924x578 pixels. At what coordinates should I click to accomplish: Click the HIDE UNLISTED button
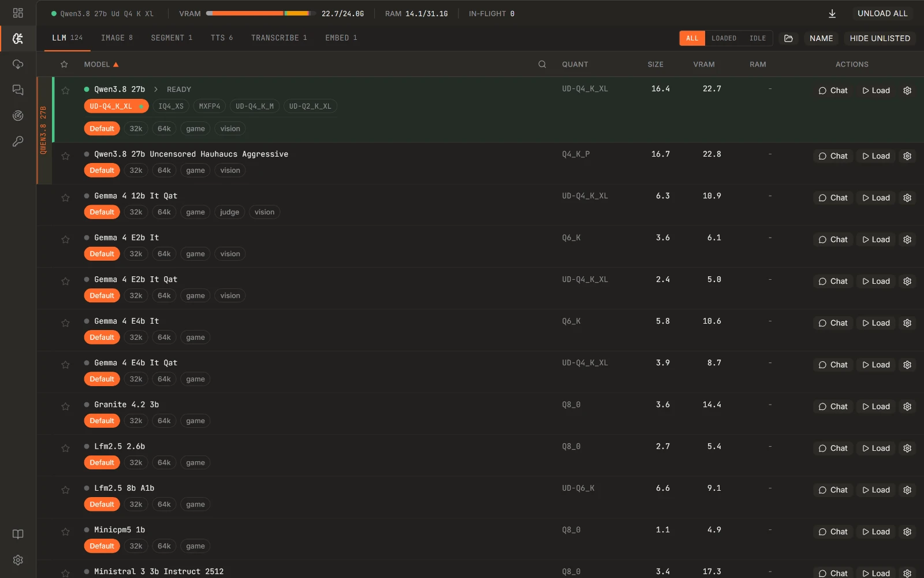point(880,38)
